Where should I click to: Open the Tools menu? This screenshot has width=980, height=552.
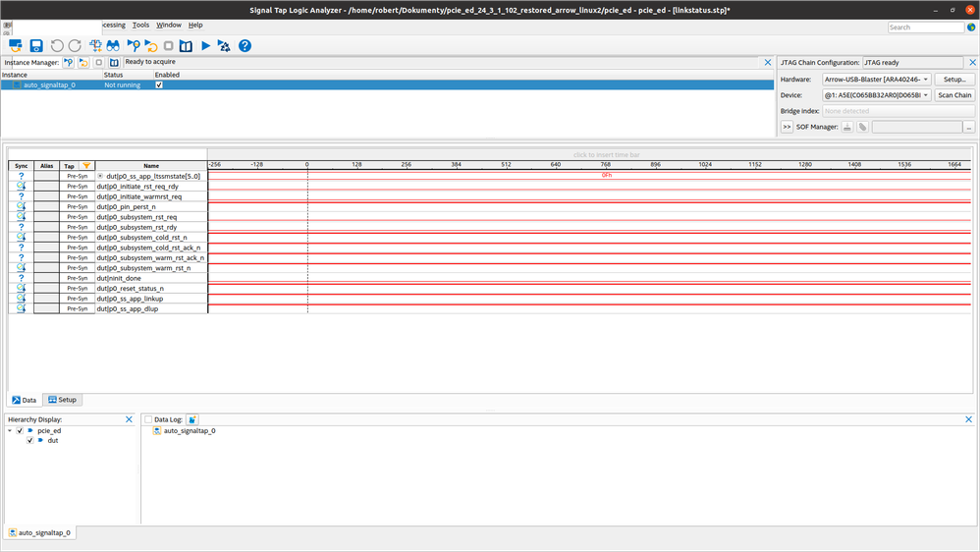point(140,25)
